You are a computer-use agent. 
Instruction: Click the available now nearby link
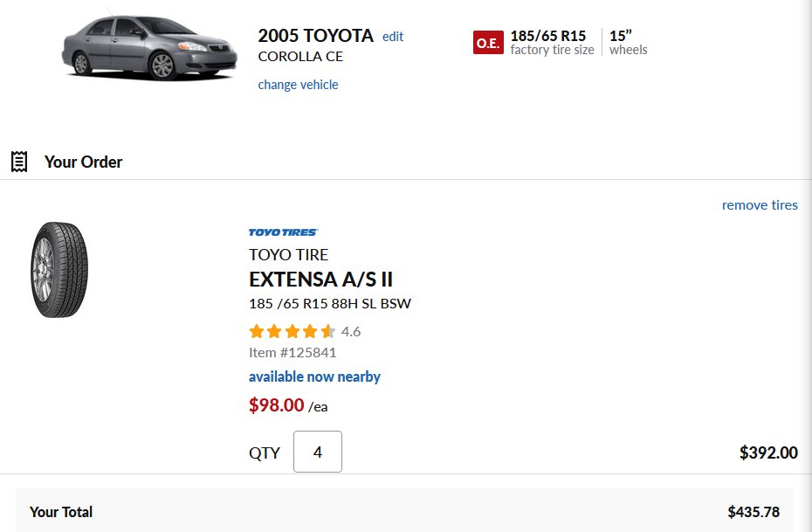point(314,377)
